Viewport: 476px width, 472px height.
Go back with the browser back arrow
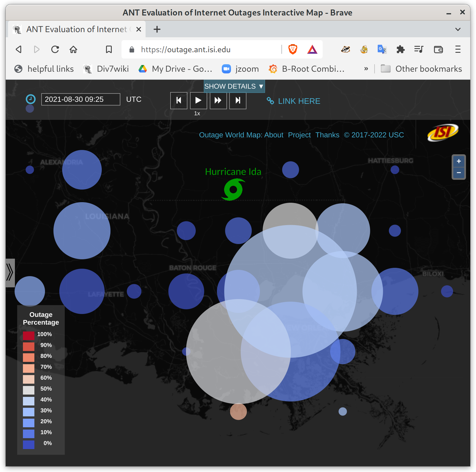tap(19, 50)
